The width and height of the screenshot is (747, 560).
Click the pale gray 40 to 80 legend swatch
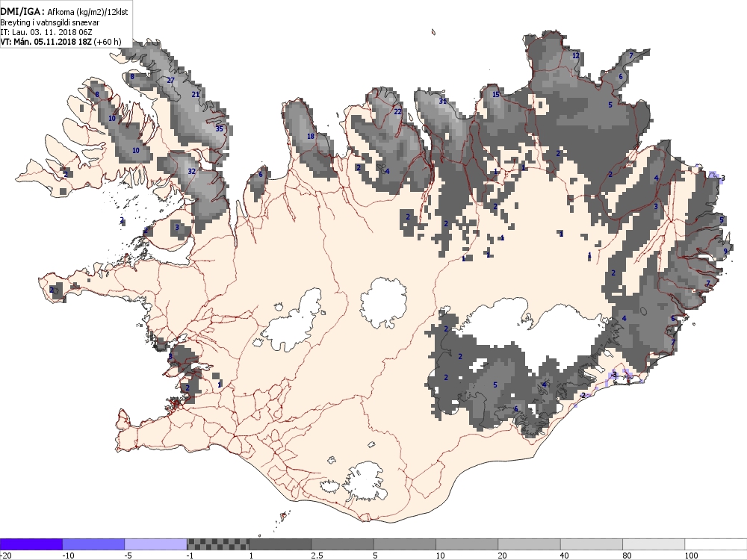point(591,544)
